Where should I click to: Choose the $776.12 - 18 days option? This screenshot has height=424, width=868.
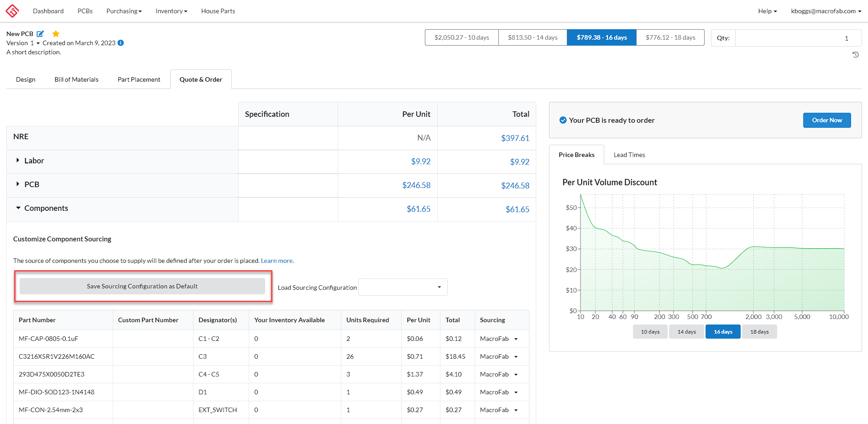tap(670, 37)
